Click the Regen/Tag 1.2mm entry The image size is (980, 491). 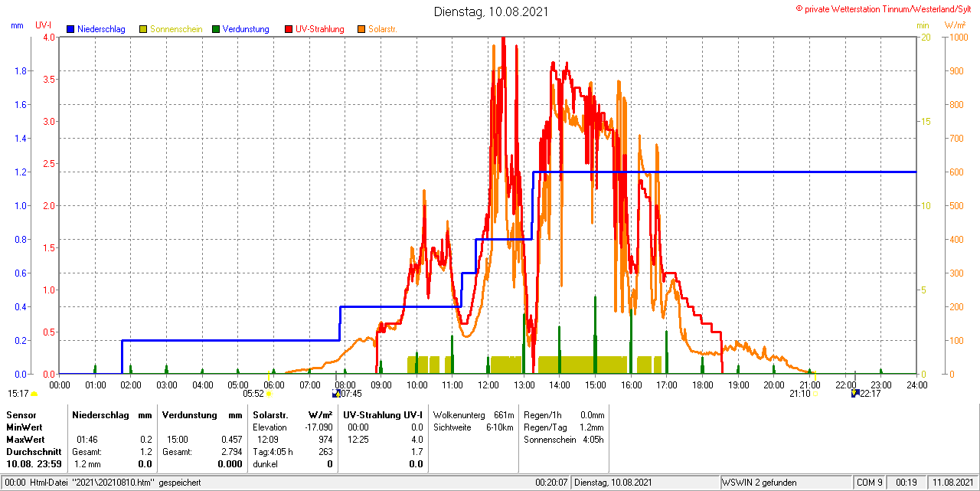pyautogui.click(x=564, y=427)
